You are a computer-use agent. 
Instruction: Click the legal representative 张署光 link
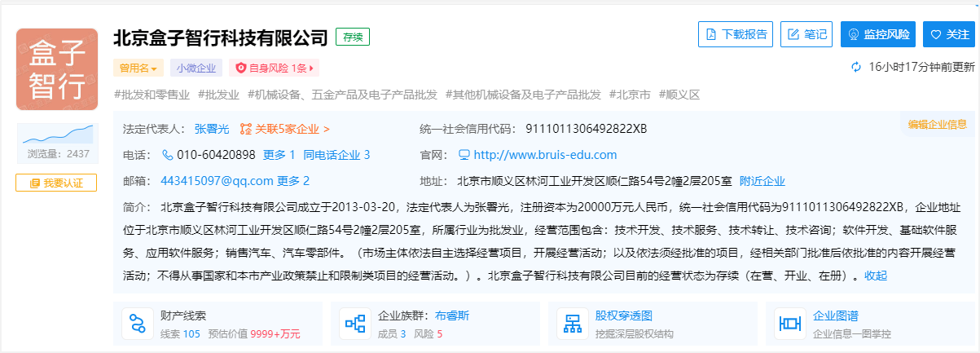coord(212,129)
